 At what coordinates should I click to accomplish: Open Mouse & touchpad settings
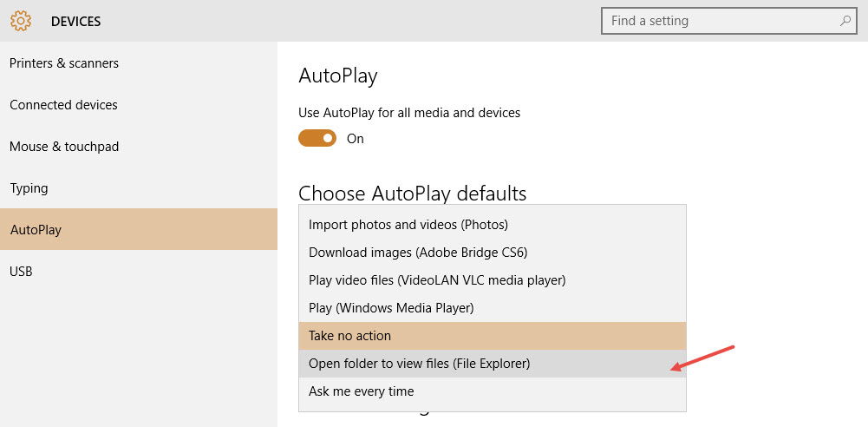coord(139,146)
